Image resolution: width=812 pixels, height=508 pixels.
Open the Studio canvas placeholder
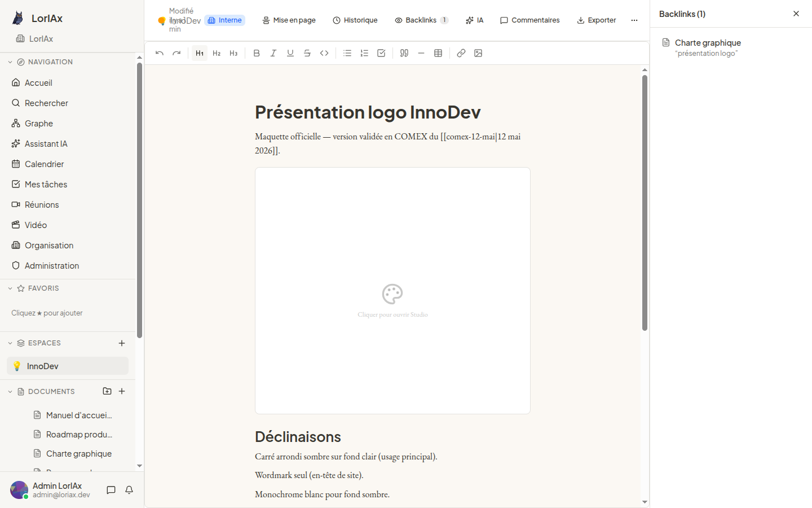pyautogui.click(x=392, y=291)
